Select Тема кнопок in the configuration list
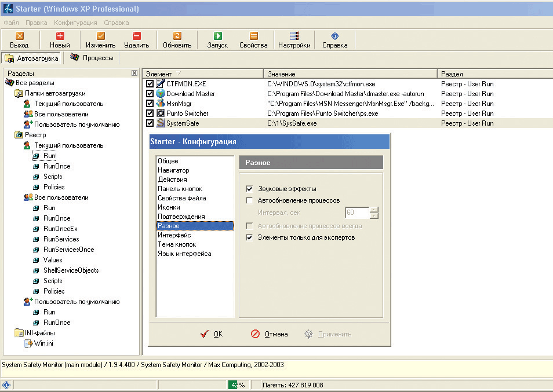 195,244
